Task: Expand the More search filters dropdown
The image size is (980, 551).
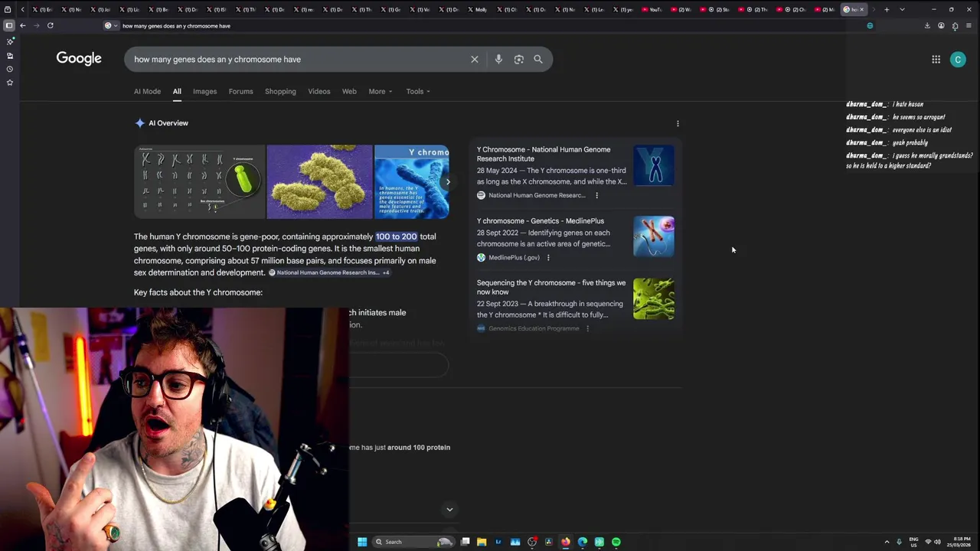Action: pos(380,91)
